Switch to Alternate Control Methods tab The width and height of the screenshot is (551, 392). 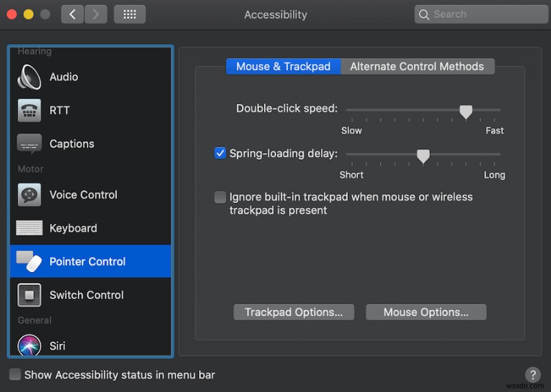pos(417,67)
